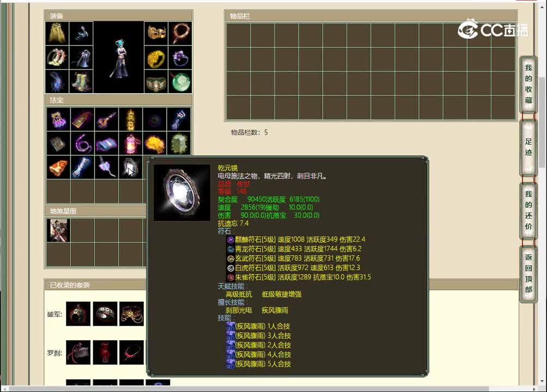Screen dimensions: 547x392
Task: Select the blue-white scroll treasure icon
Action: pyautogui.click(x=82, y=167)
